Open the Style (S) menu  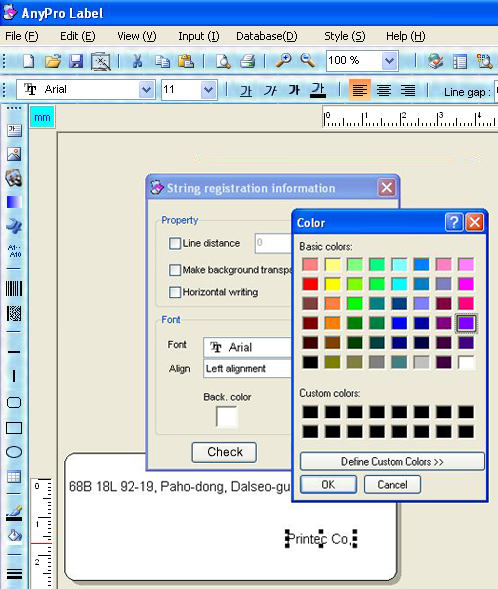(344, 36)
